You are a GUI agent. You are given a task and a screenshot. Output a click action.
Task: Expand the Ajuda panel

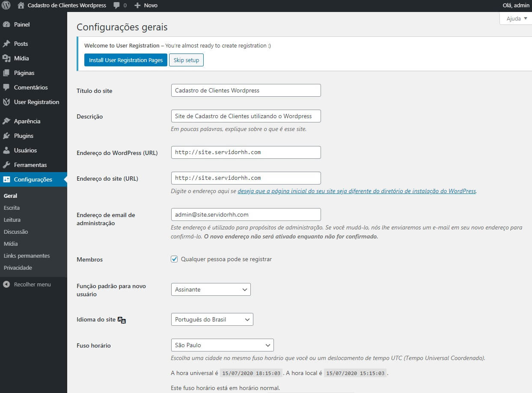tap(515, 18)
